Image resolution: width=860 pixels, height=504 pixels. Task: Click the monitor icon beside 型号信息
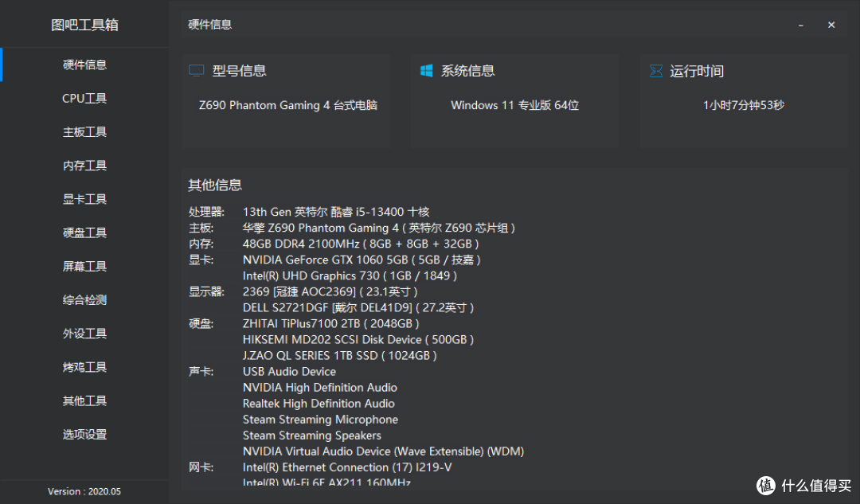197,71
